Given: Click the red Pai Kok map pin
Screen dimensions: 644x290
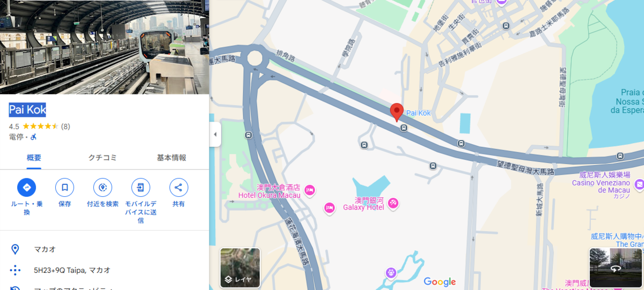Looking at the screenshot, I should pos(397,113).
